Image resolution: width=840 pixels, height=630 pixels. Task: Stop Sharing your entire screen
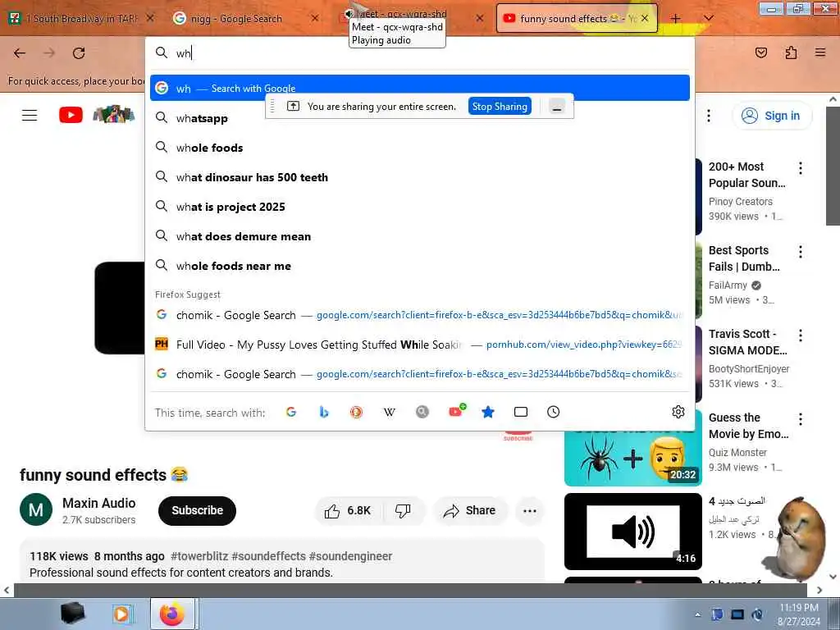(500, 106)
